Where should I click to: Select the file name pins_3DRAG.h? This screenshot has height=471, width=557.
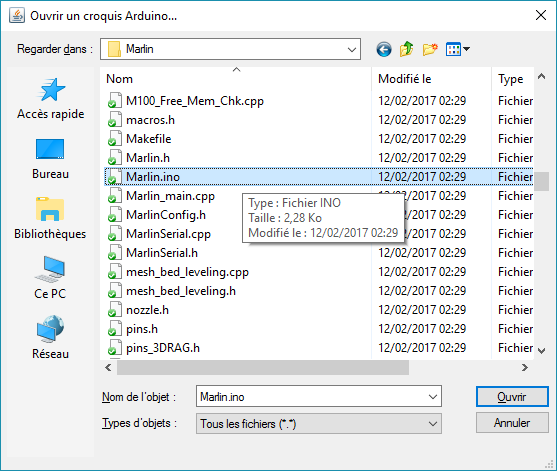click(163, 348)
